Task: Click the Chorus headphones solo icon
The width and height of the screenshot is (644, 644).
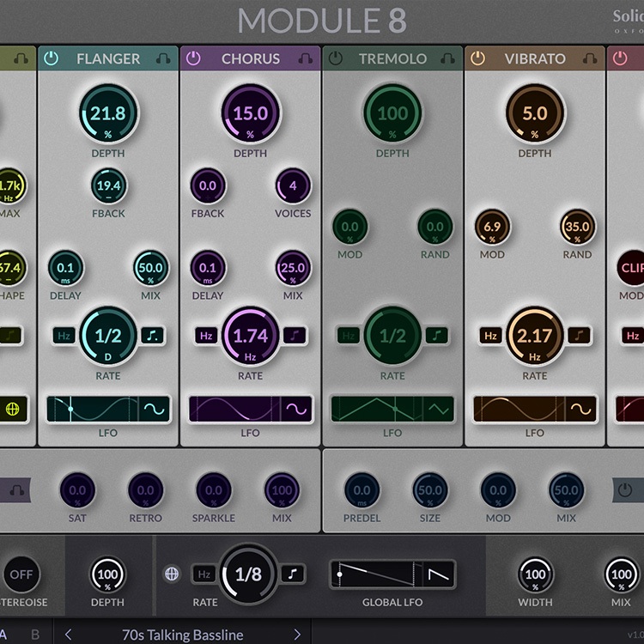Action: [305, 59]
